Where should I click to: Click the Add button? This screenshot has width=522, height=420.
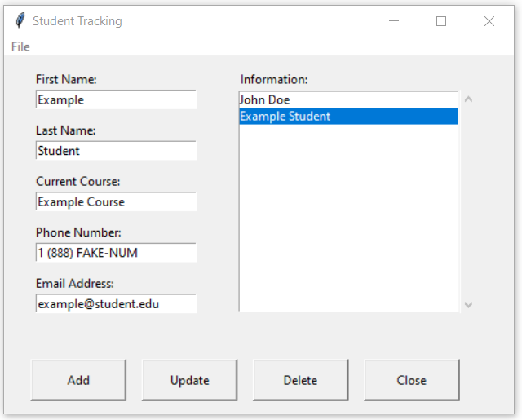tap(78, 380)
